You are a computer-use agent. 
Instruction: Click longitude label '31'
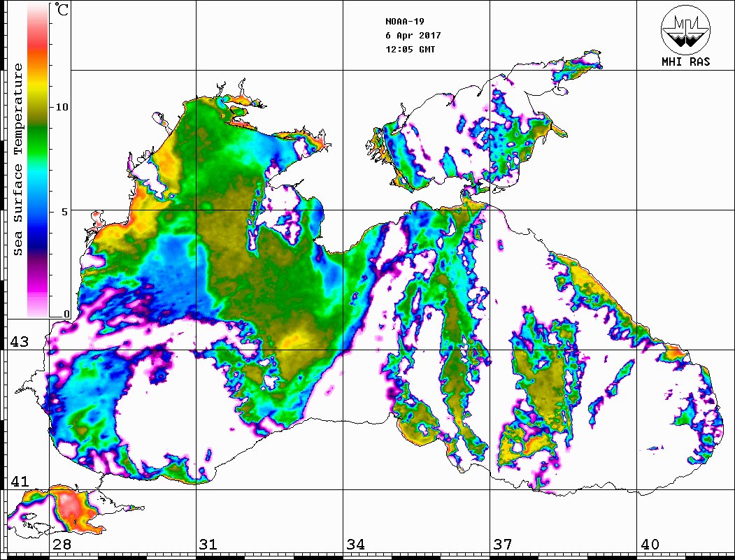[x=208, y=545]
